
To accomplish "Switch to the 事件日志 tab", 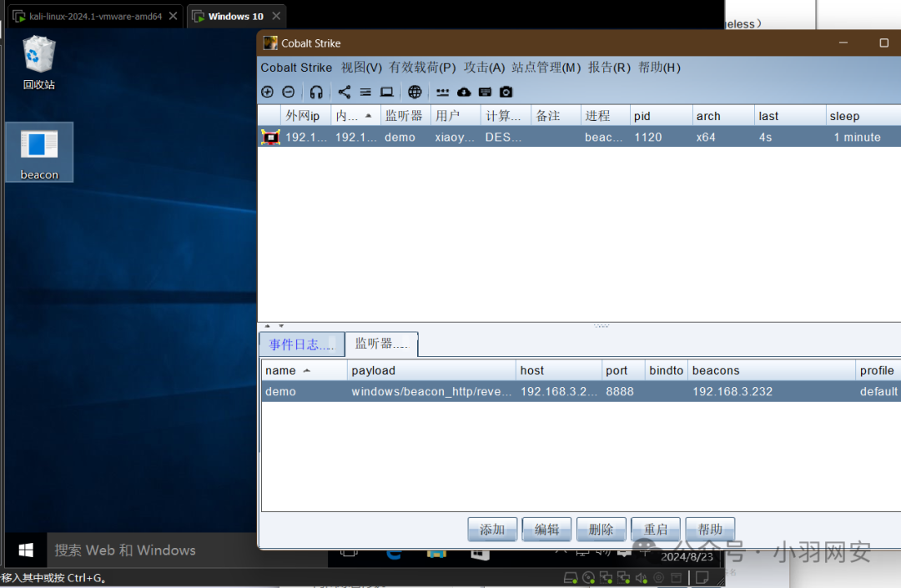I will (x=302, y=344).
